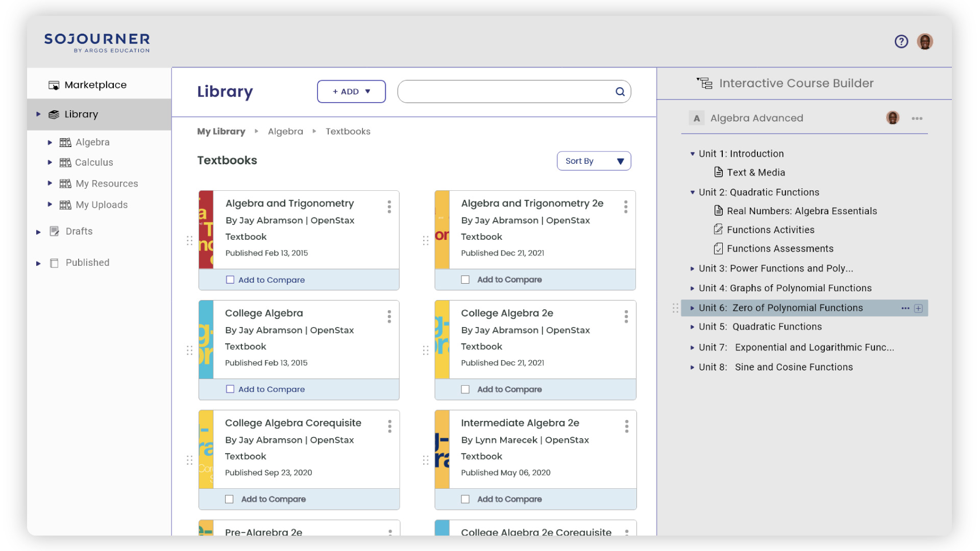
Task: Open Unit 7: Exponential and Logarithmic Func...
Action: pyautogui.click(x=796, y=347)
